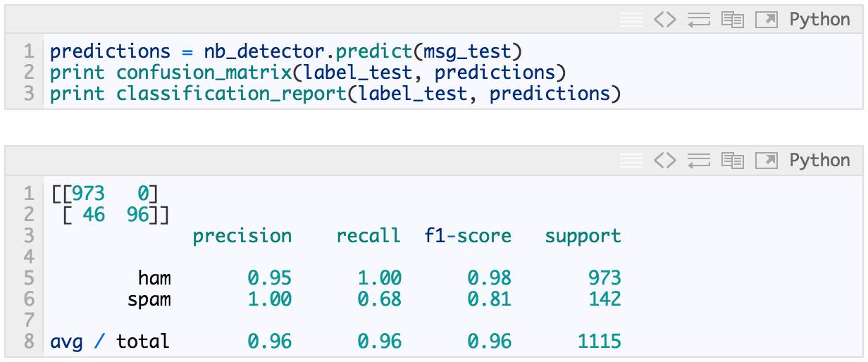Toggle line wrap in the output block
The height and width of the screenshot is (362, 868).
click(x=698, y=161)
